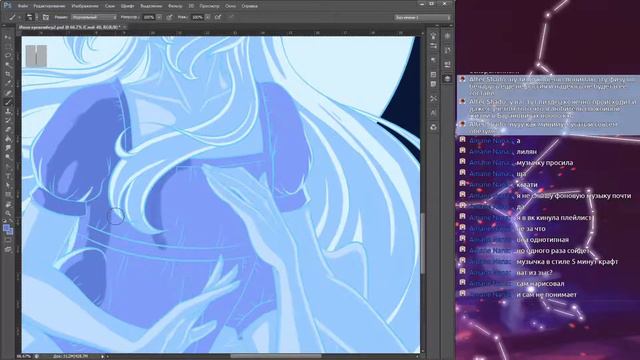Open the blending Mode dropdown
Viewport: 640px width, 360px height.
pos(94,17)
